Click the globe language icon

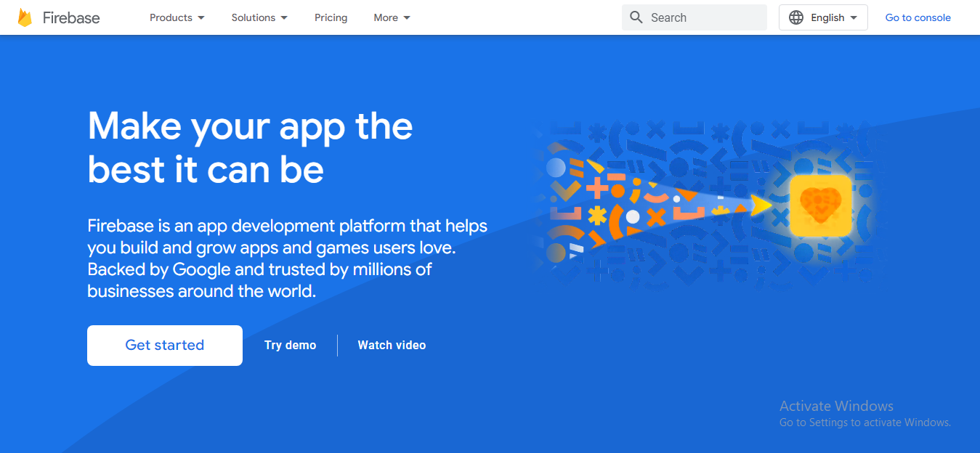(796, 17)
